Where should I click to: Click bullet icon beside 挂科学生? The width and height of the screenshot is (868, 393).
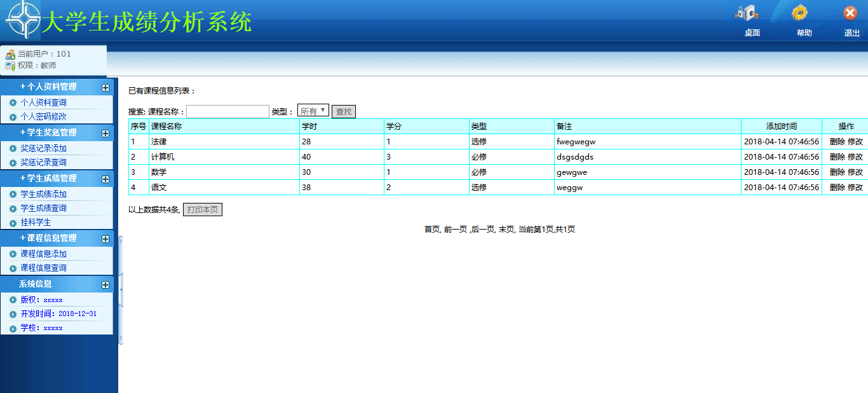point(13,222)
